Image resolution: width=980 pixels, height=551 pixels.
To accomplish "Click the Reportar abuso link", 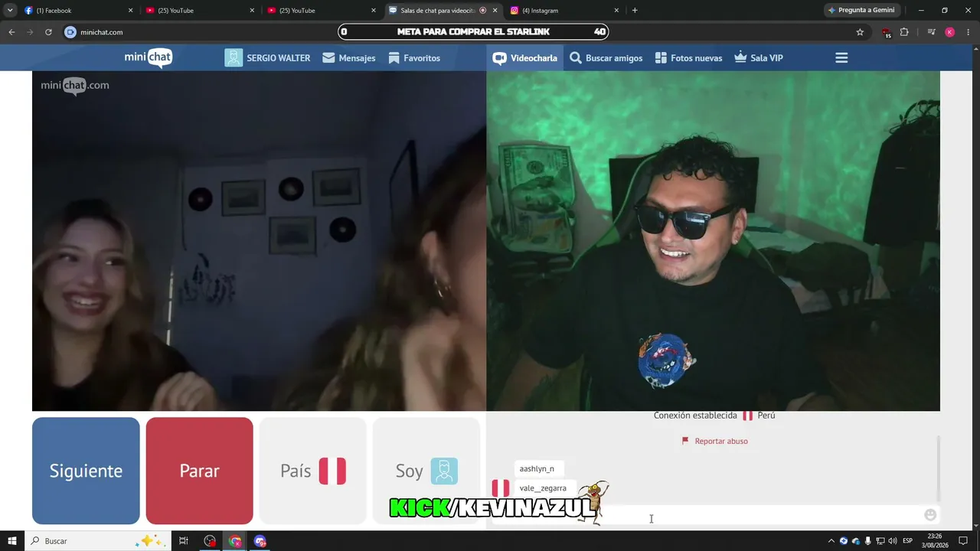I will click(714, 441).
